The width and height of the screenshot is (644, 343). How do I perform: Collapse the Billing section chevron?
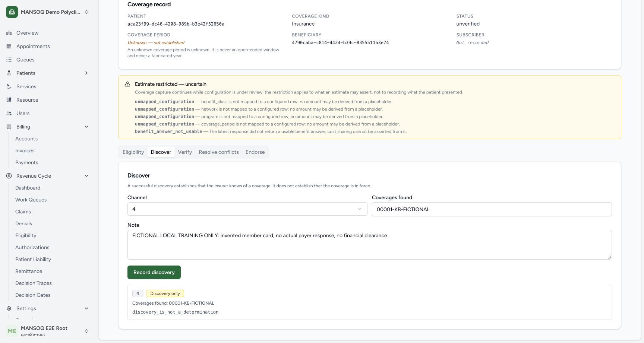click(86, 127)
